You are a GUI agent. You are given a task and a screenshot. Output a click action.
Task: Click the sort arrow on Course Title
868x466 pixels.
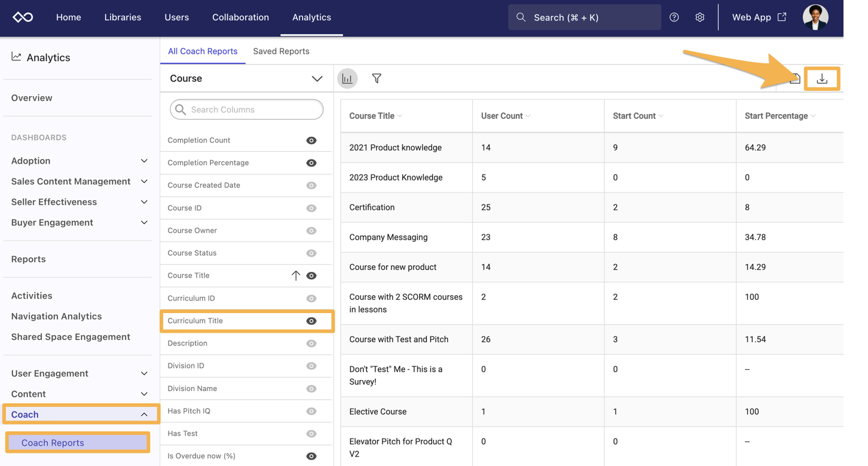coord(296,275)
